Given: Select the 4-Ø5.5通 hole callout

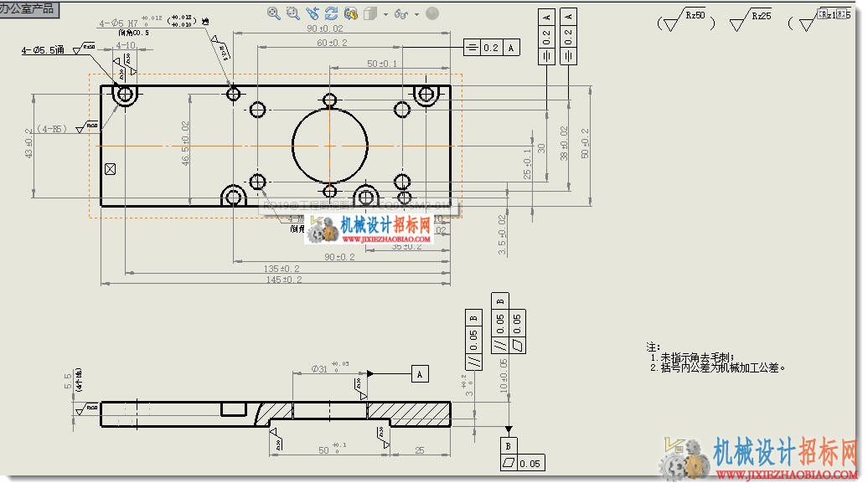Looking at the screenshot, I should pos(43,50).
